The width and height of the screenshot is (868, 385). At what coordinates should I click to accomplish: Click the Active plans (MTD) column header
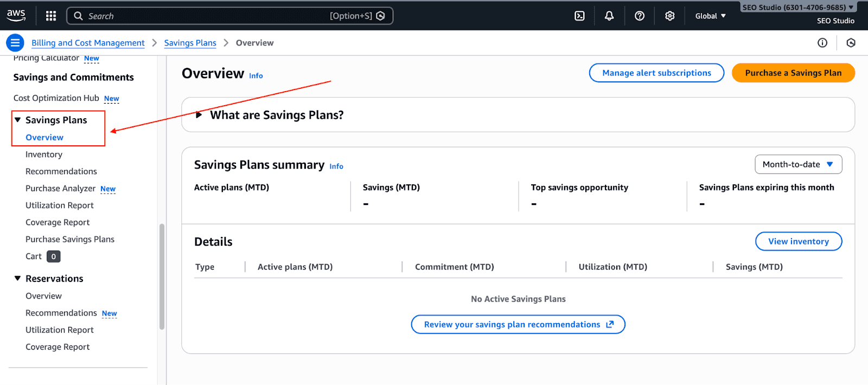coord(295,267)
